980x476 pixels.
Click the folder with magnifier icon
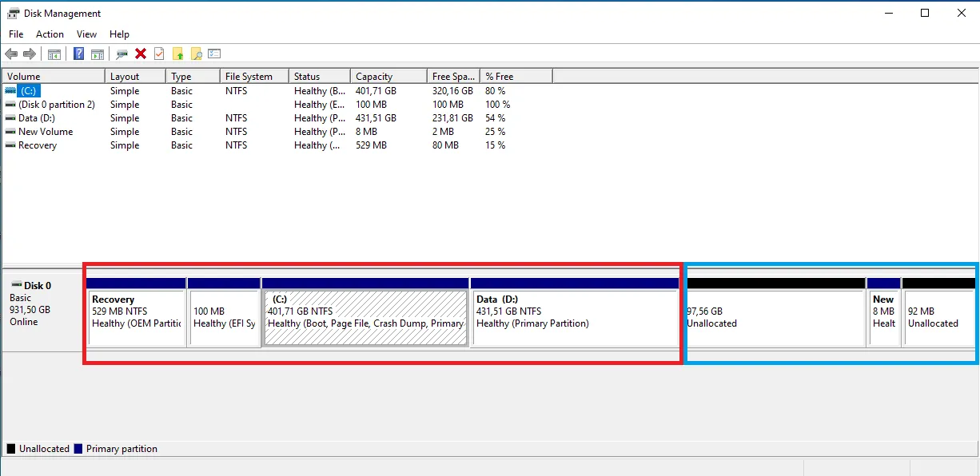point(196,54)
